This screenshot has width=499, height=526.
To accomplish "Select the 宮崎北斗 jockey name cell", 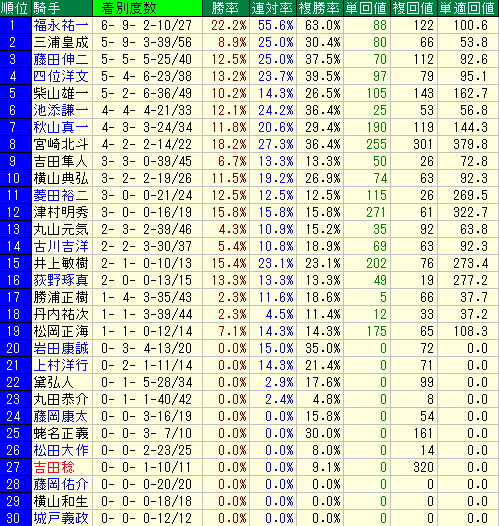I will pos(62,144).
